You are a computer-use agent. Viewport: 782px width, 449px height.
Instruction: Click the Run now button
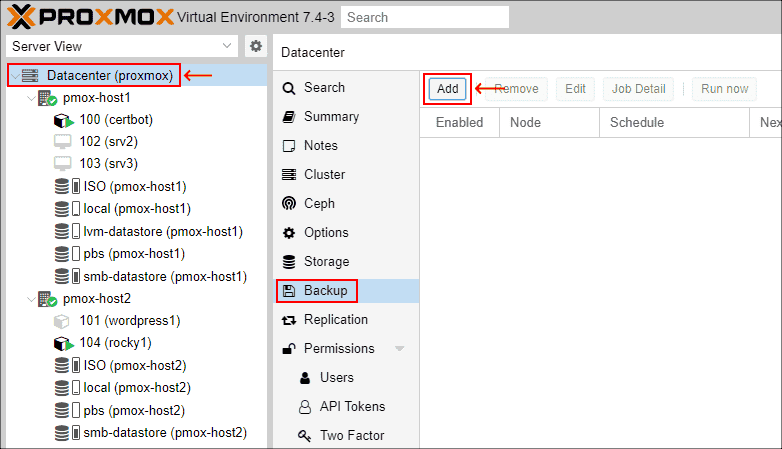(x=724, y=89)
